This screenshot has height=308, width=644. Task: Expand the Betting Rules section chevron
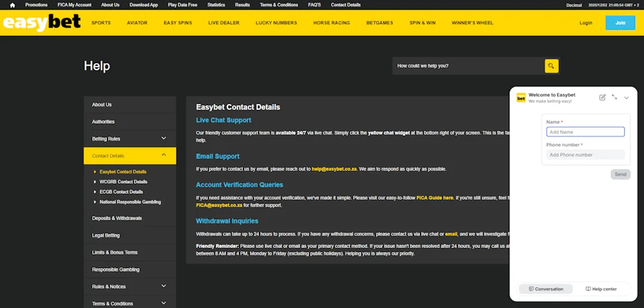pos(164,139)
